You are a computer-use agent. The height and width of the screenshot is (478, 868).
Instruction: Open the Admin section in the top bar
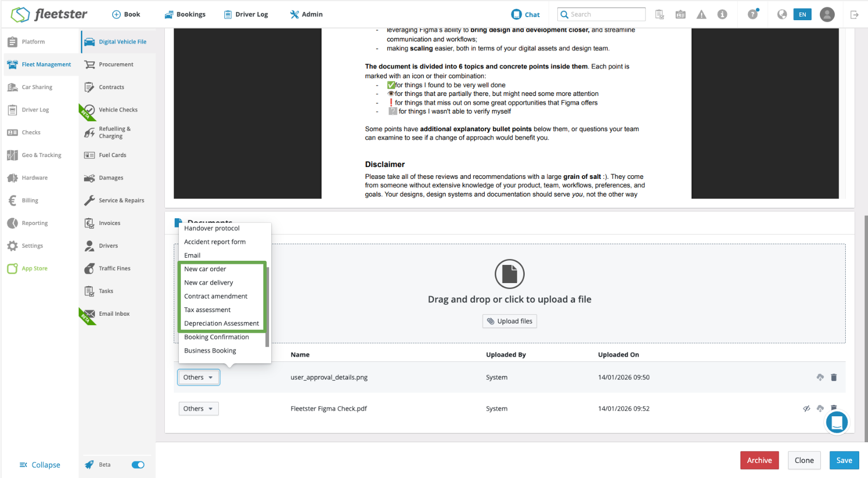pos(306,15)
